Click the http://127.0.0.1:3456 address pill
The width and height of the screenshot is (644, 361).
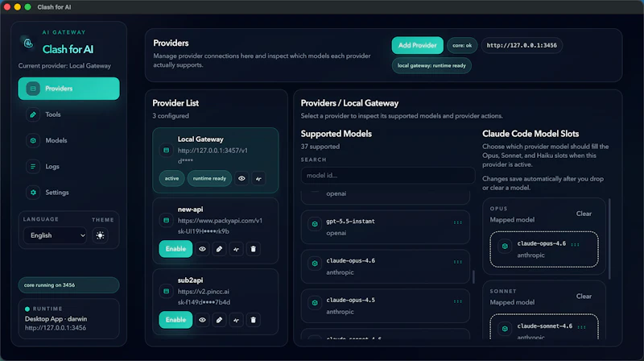pos(522,45)
